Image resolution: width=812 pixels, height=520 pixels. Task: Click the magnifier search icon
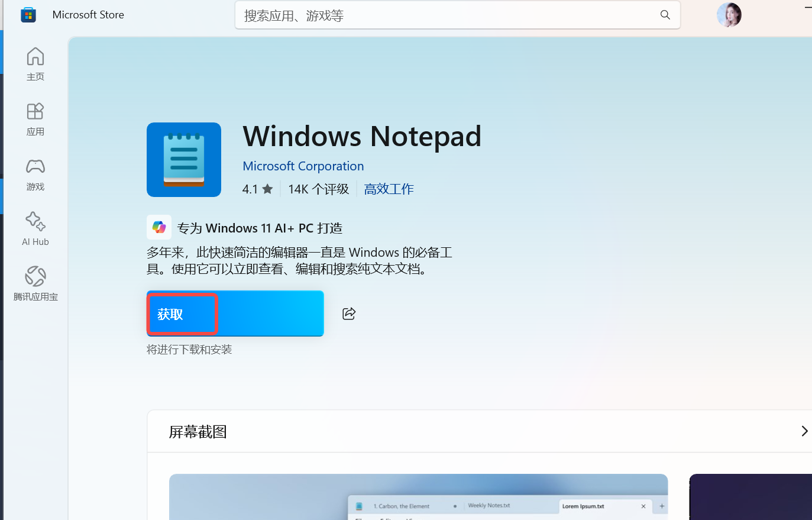click(665, 15)
